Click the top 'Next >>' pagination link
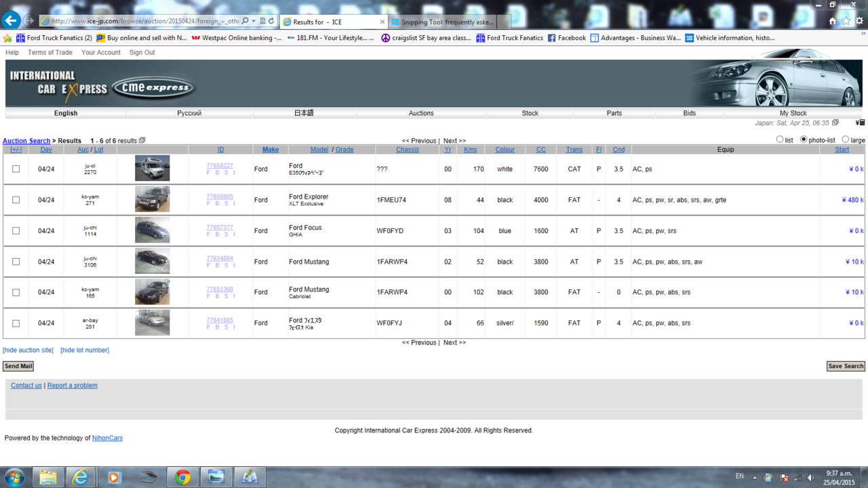This screenshot has width=868, height=488. pyautogui.click(x=454, y=141)
